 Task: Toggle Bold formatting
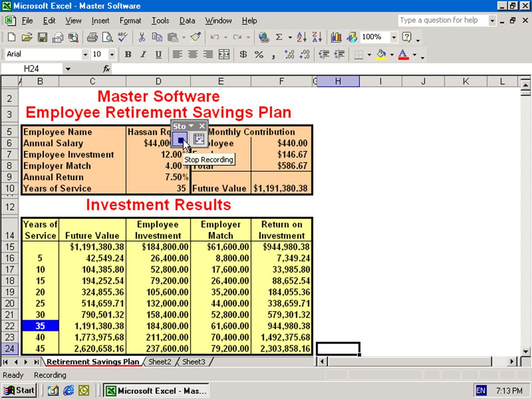point(128,54)
